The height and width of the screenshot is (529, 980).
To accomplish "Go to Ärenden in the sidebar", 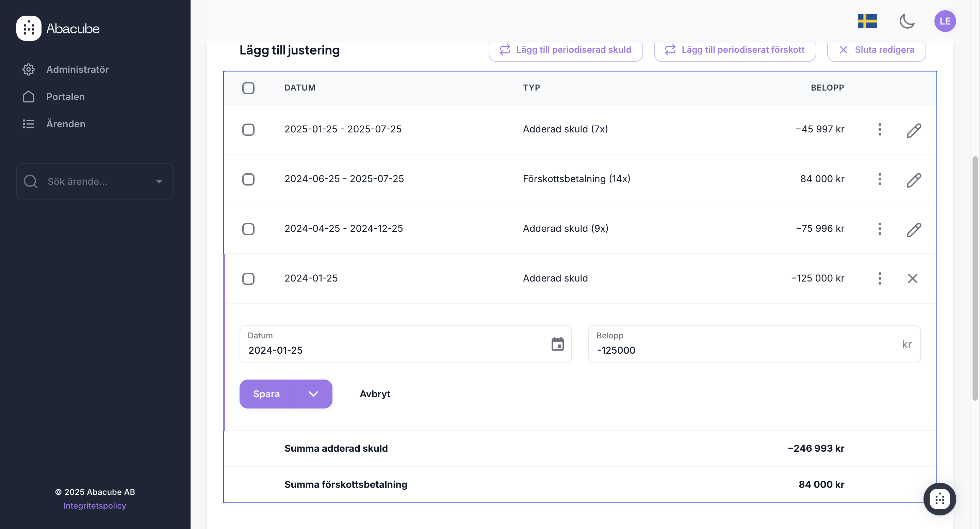I will click(x=65, y=124).
